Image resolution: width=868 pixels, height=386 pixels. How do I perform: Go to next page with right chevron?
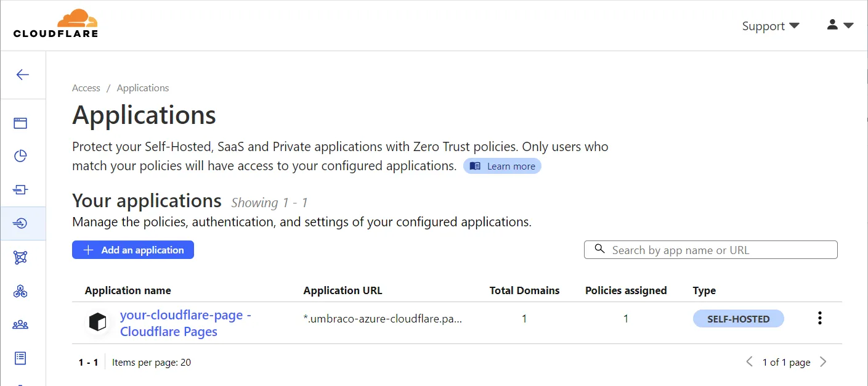(x=823, y=362)
